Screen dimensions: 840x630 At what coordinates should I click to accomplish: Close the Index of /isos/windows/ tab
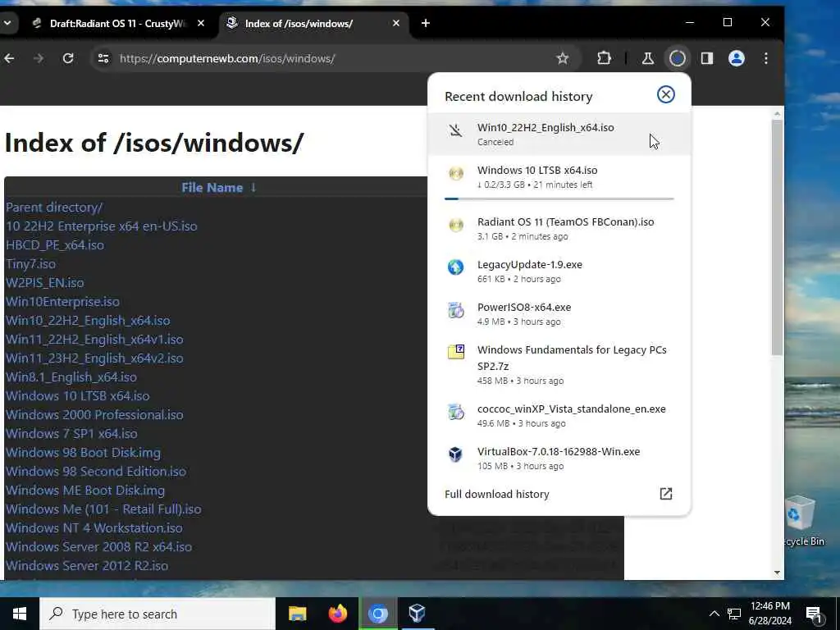click(396, 23)
